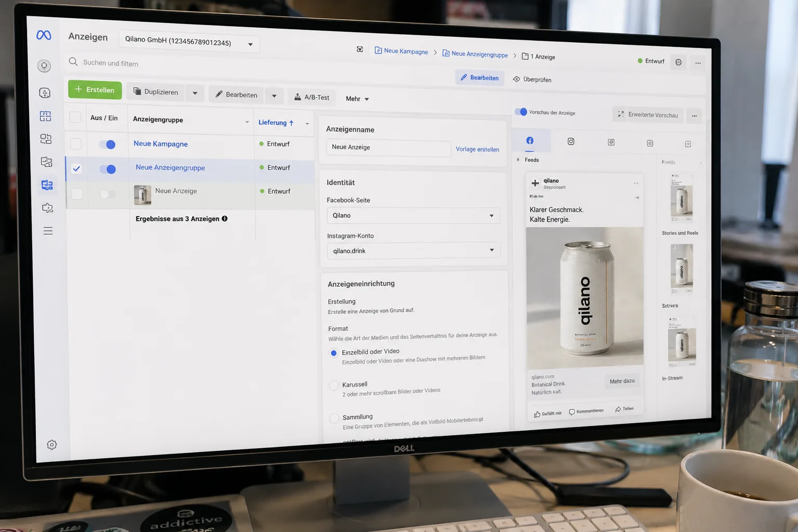This screenshot has width=798, height=532.
Task: Open Anzeigengruppe column dropdown arrow
Action: click(247, 122)
